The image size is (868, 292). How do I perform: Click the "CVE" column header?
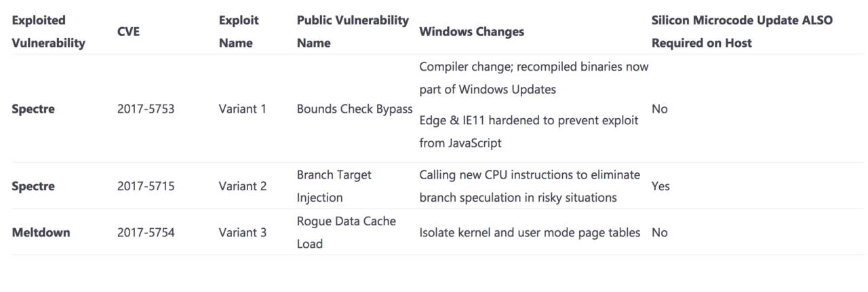(x=129, y=32)
